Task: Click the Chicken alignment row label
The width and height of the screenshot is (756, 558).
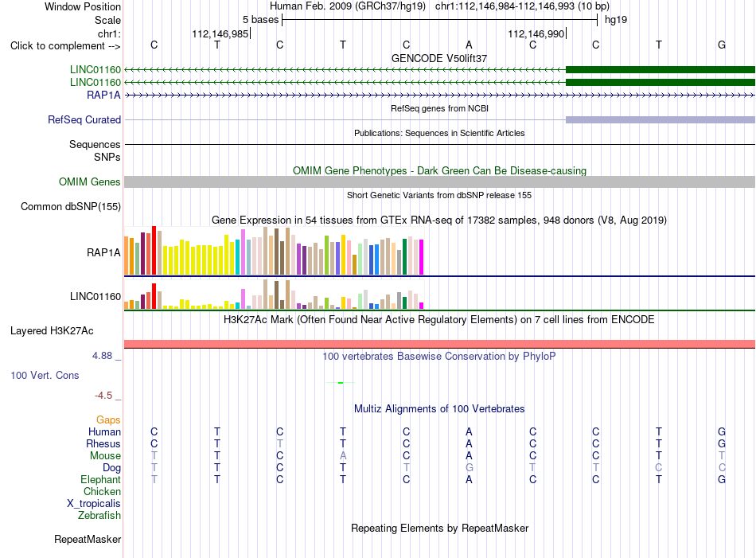Action: (x=102, y=491)
